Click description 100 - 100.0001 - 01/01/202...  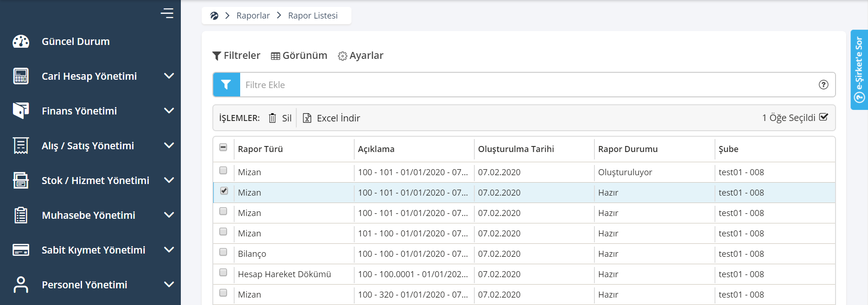(413, 274)
